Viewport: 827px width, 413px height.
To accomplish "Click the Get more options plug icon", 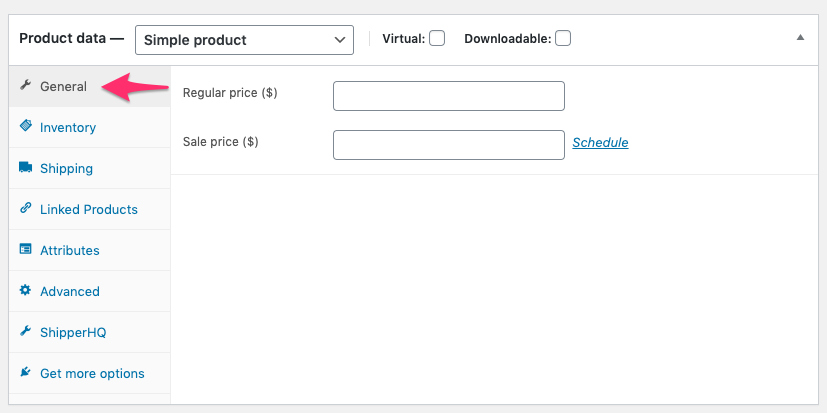I will point(26,373).
